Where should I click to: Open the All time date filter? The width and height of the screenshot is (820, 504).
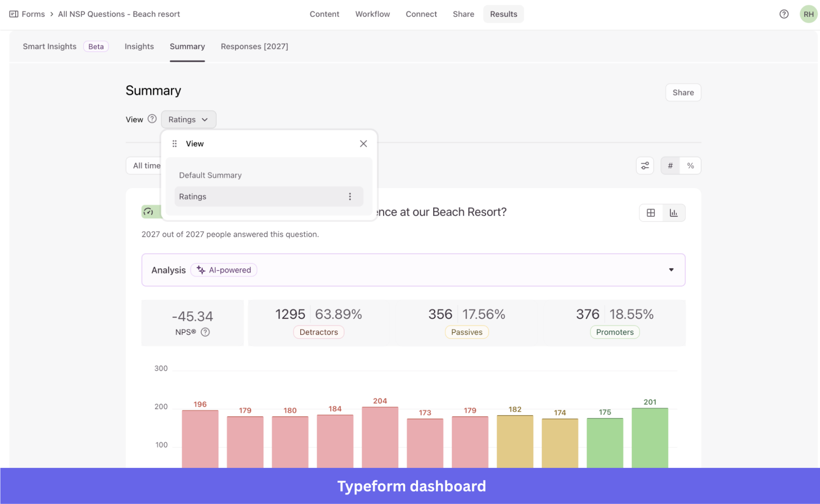pyautogui.click(x=147, y=165)
